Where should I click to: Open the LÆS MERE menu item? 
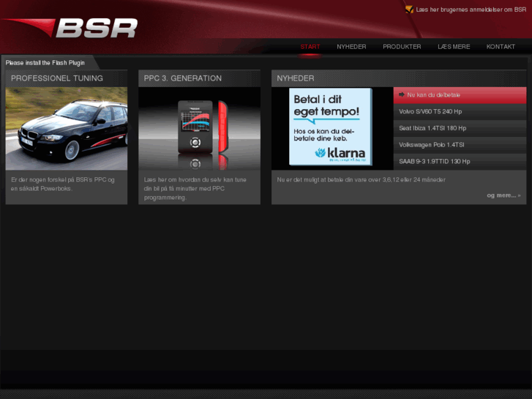click(x=454, y=47)
